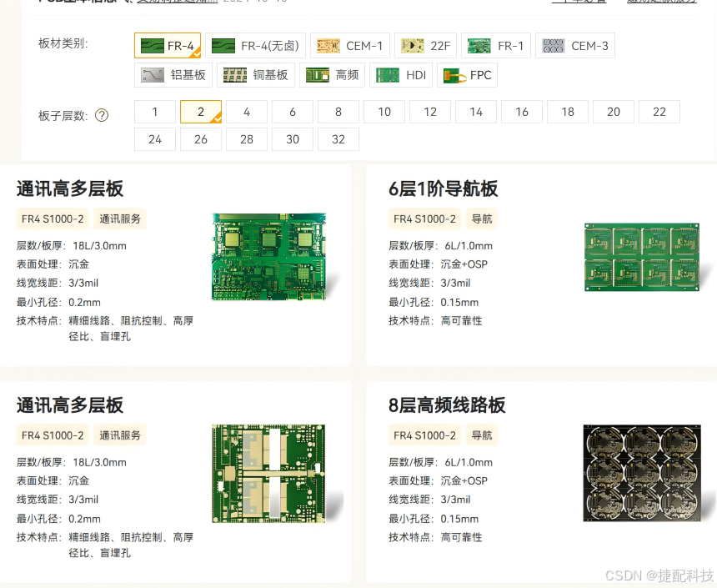Click the 铜基板 board icon
The height and width of the screenshot is (588, 717).
pyautogui.click(x=235, y=75)
